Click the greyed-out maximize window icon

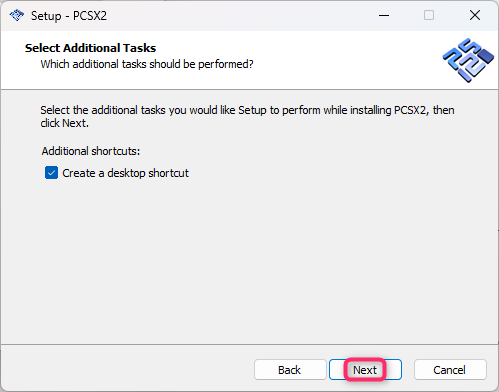429,15
